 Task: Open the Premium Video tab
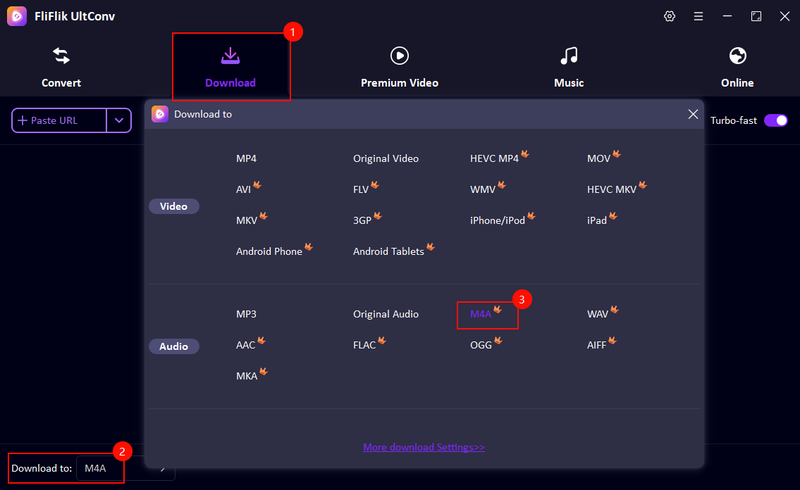click(399, 66)
